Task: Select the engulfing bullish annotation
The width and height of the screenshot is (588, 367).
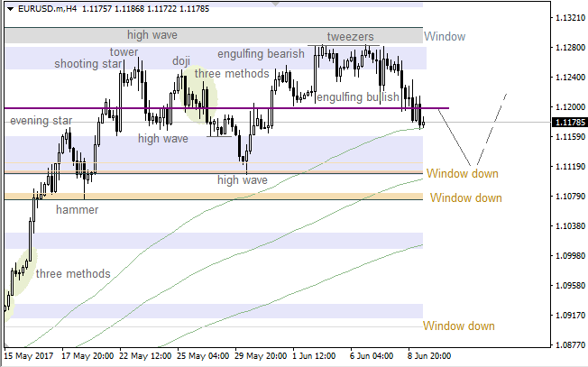Action: pos(358,96)
